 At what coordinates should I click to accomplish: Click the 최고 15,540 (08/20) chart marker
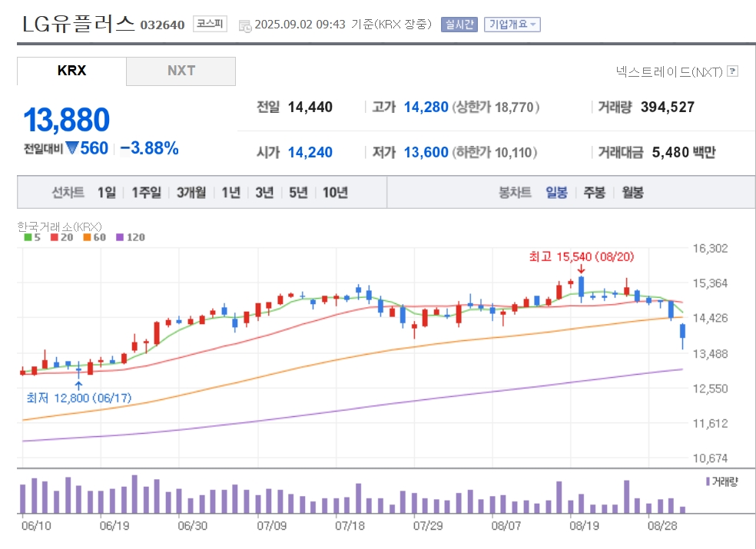pos(582,256)
